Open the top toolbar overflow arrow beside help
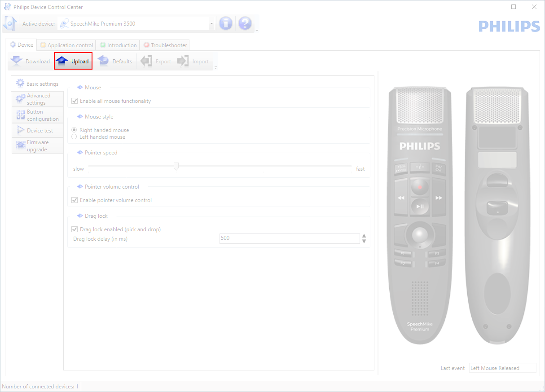This screenshot has height=392, width=545. (x=257, y=30)
